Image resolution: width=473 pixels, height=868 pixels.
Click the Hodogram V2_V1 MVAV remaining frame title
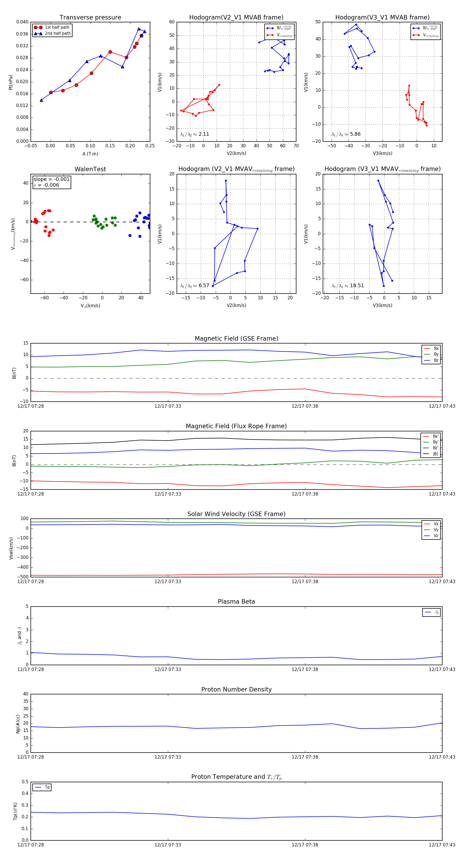[x=236, y=169]
